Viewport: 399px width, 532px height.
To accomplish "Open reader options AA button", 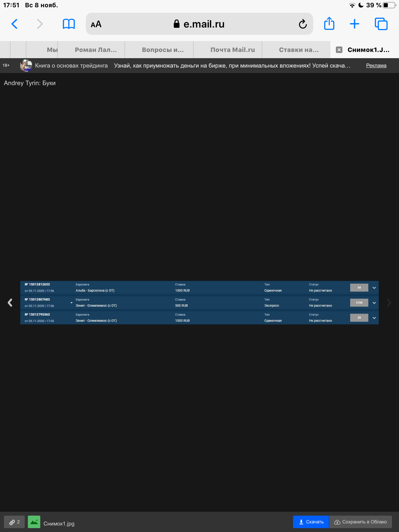I will pyautogui.click(x=96, y=24).
